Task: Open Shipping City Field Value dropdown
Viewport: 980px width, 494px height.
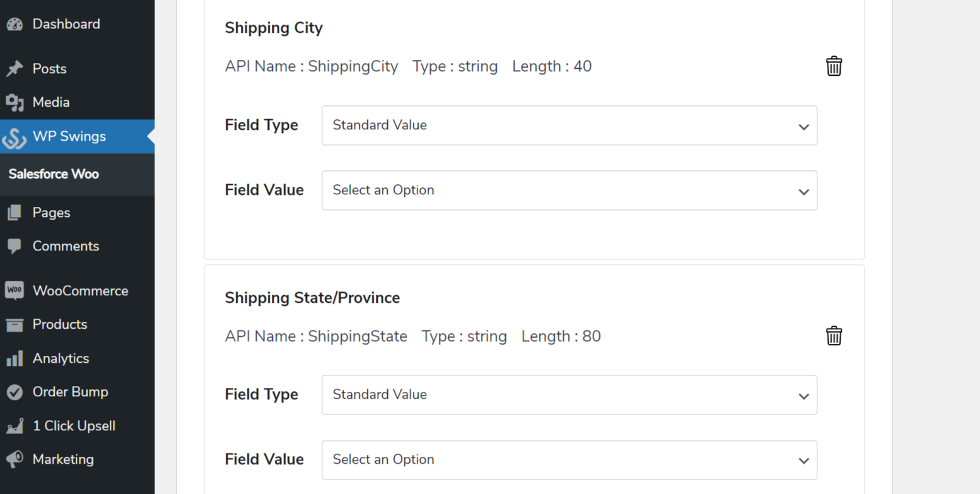Action: [x=569, y=191]
